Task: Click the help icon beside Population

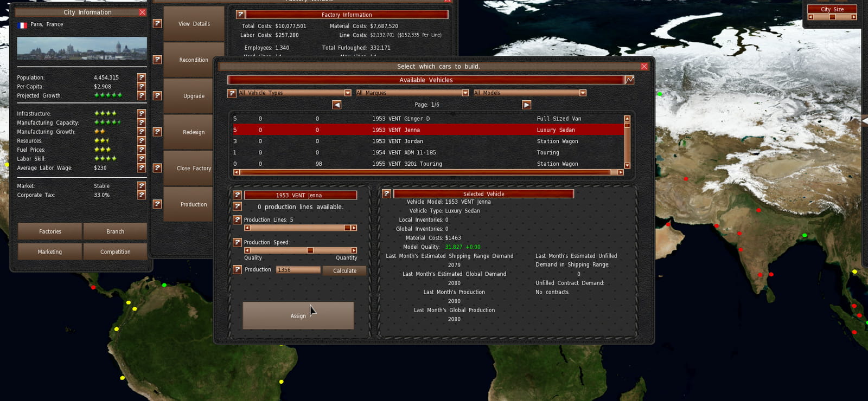Action: [141, 77]
